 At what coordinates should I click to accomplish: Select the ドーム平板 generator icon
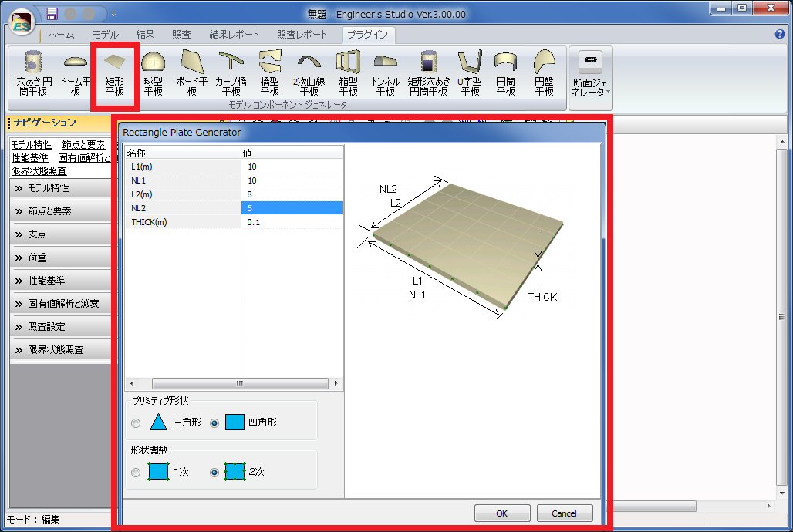[x=75, y=73]
